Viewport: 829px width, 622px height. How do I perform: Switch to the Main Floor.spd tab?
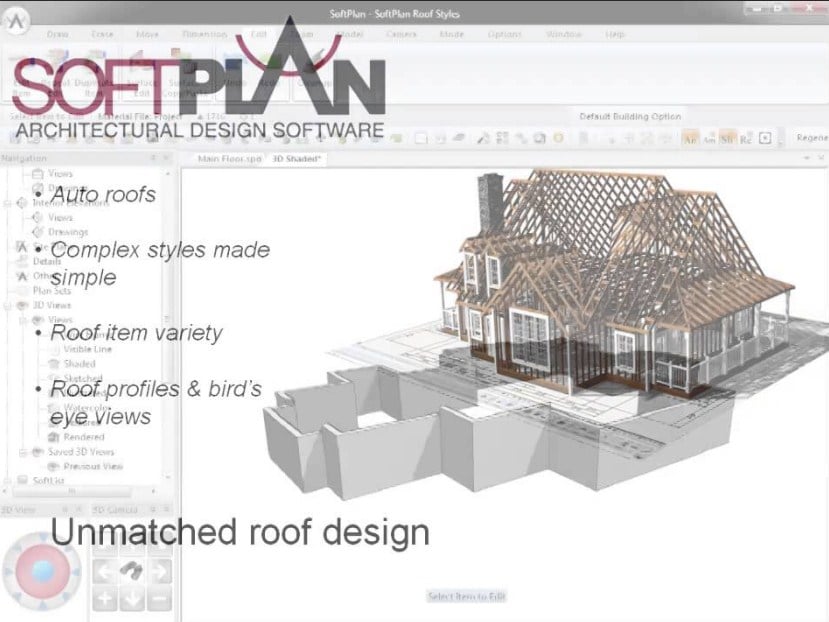229,159
